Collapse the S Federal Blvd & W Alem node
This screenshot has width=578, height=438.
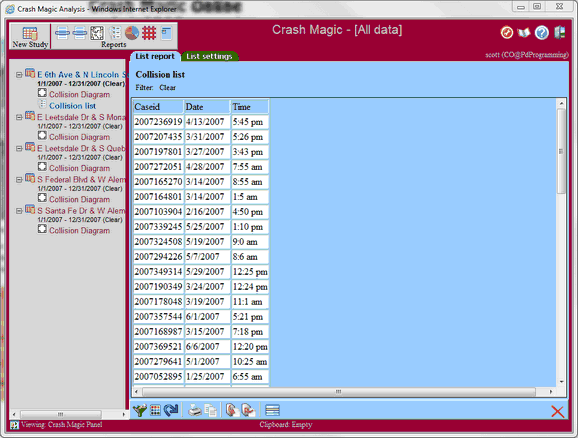click(x=19, y=180)
